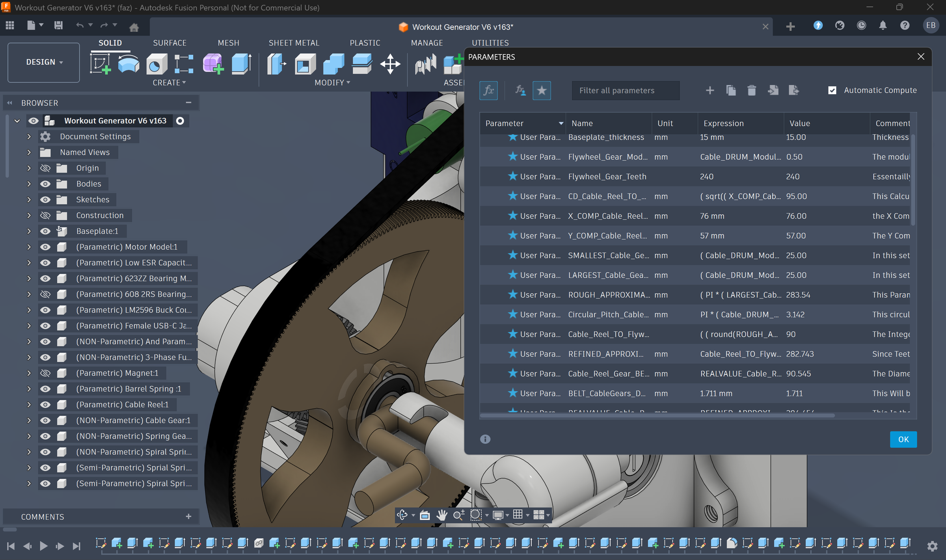The height and width of the screenshot is (560, 946).
Task: Save the Workout Generator document
Action: [x=58, y=25]
